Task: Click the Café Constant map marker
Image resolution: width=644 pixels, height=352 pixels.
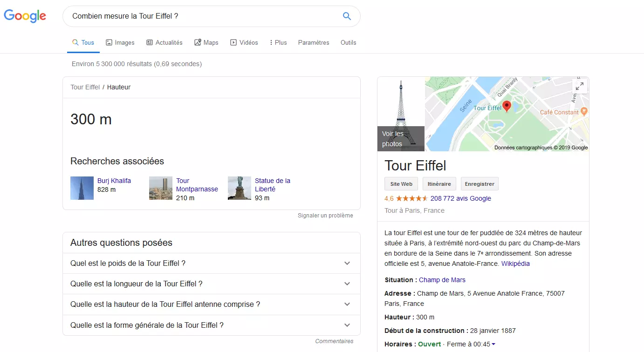Action: click(x=584, y=112)
